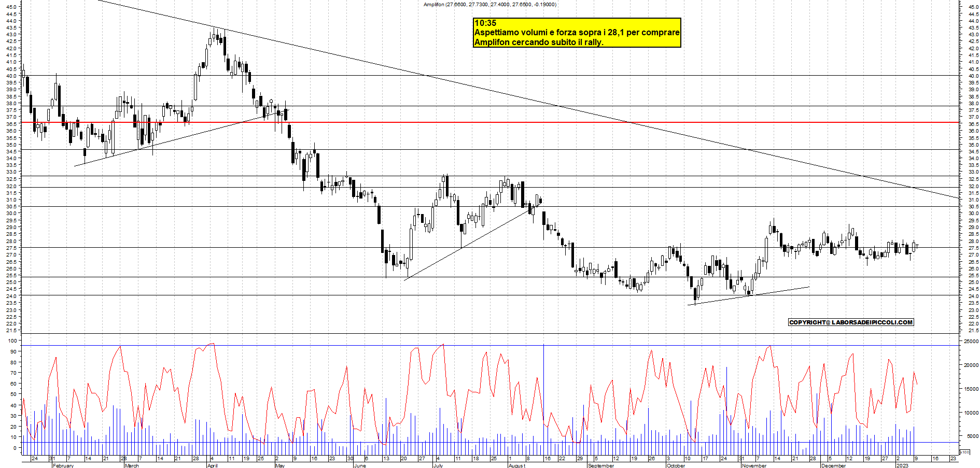Select the November month label on the time axis

[x=754, y=465]
